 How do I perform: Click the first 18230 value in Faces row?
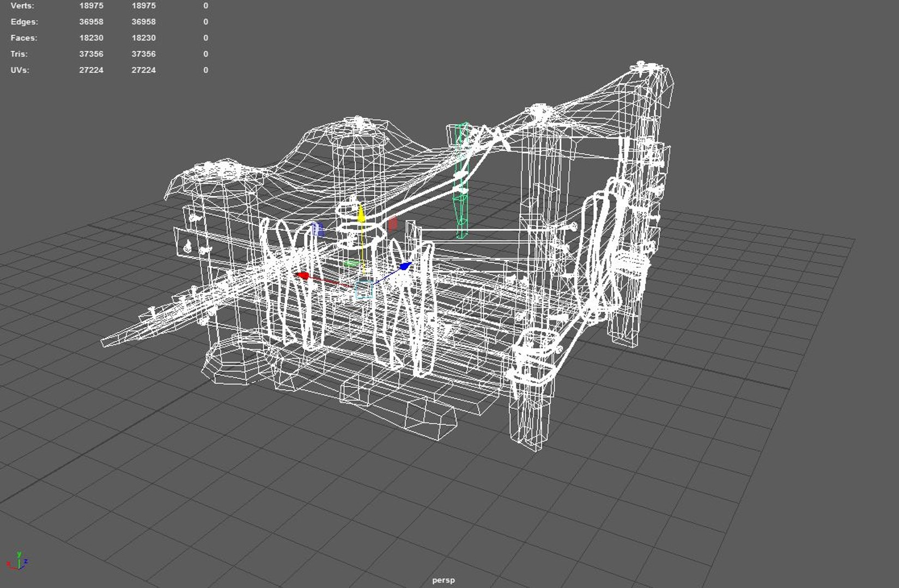pyautogui.click(x=91, y=38)
